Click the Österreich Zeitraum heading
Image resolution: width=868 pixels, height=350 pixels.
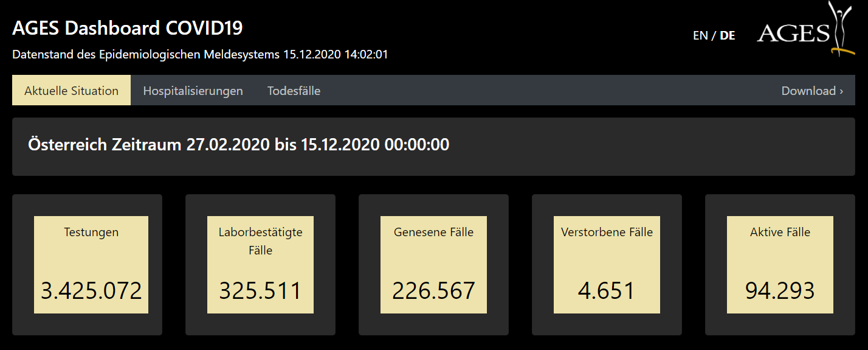pos(238,145)
